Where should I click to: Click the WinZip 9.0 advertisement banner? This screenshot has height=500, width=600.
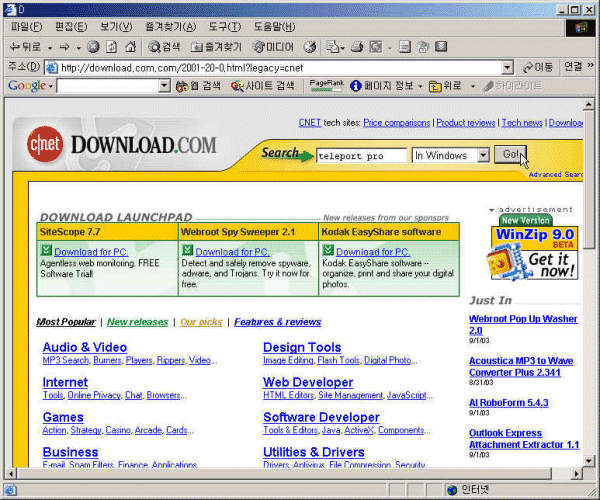point(534,248)
